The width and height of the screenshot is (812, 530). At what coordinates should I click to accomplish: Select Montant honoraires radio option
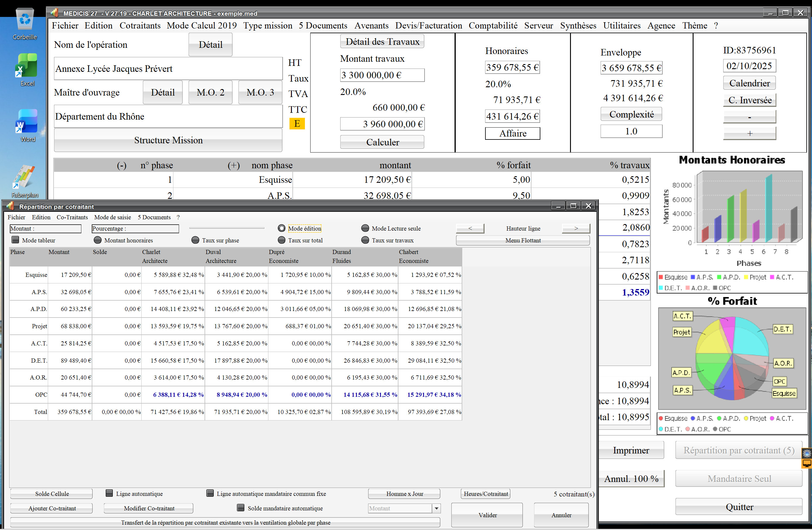coord(98,240)
